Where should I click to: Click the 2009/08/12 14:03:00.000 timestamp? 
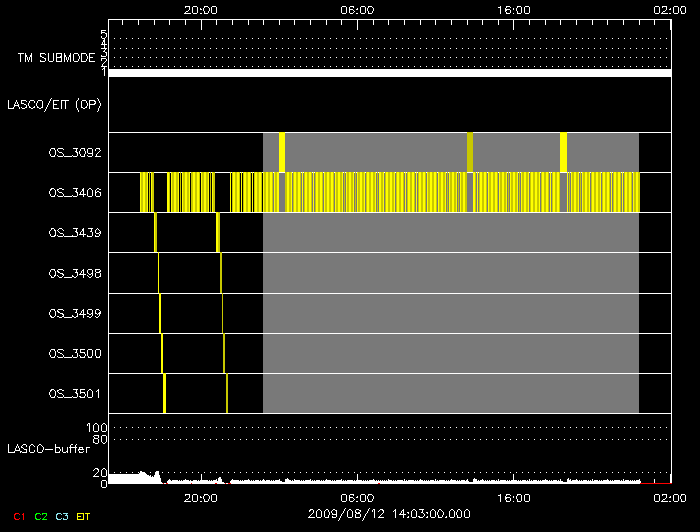(x=389, y=513)
